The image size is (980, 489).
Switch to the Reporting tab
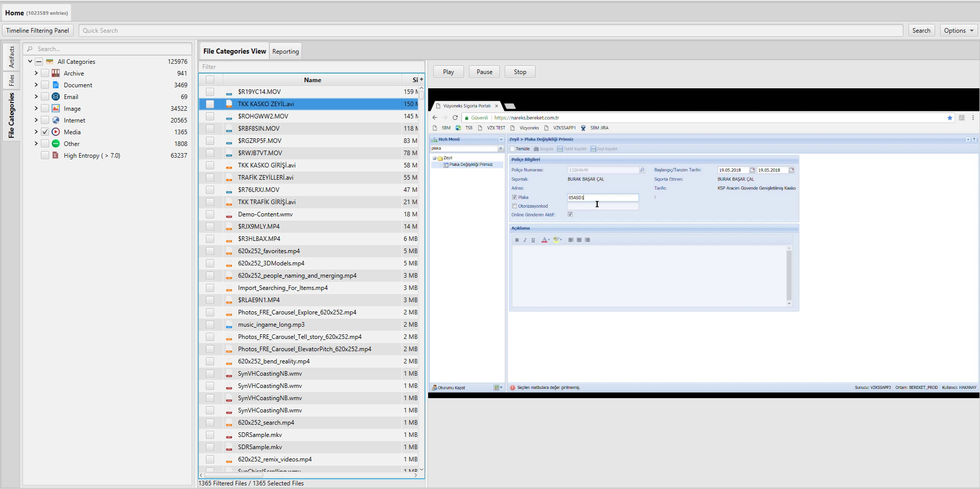click(x=285, y=52)
